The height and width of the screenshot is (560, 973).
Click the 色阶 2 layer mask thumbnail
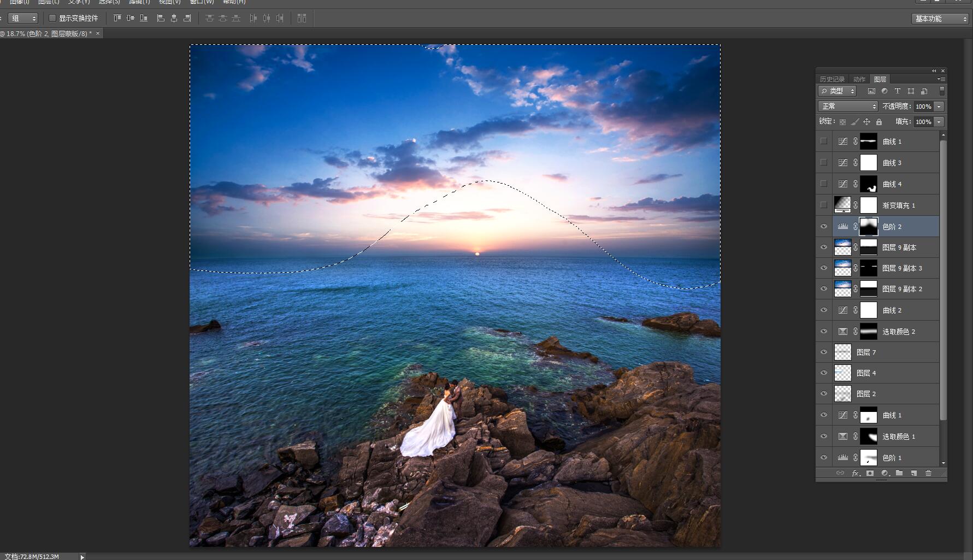point(868,226)
